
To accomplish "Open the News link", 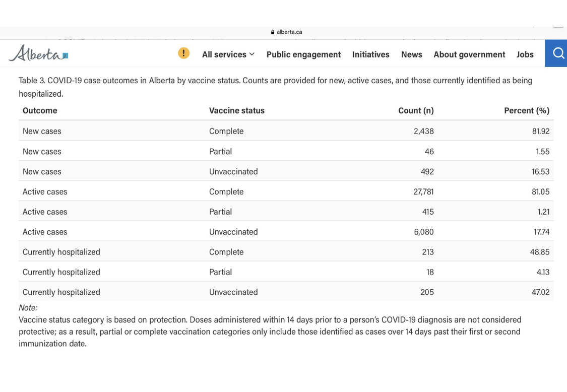I will (411, 54).
